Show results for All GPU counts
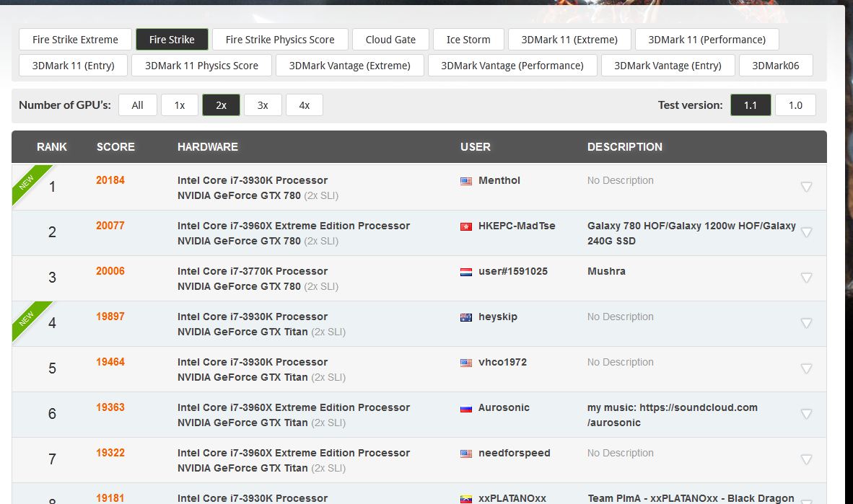This screenshot has width=853, height=504. pyautogui.click(x=138, y=105)
